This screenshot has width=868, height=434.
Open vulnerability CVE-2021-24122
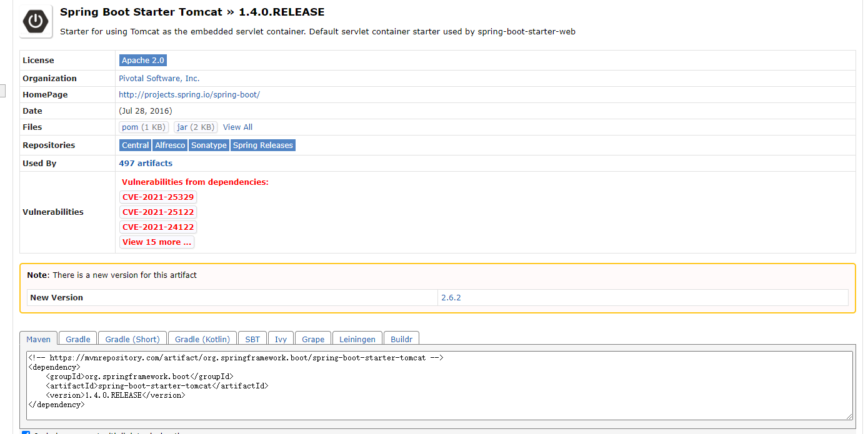[x=158, y=227]
